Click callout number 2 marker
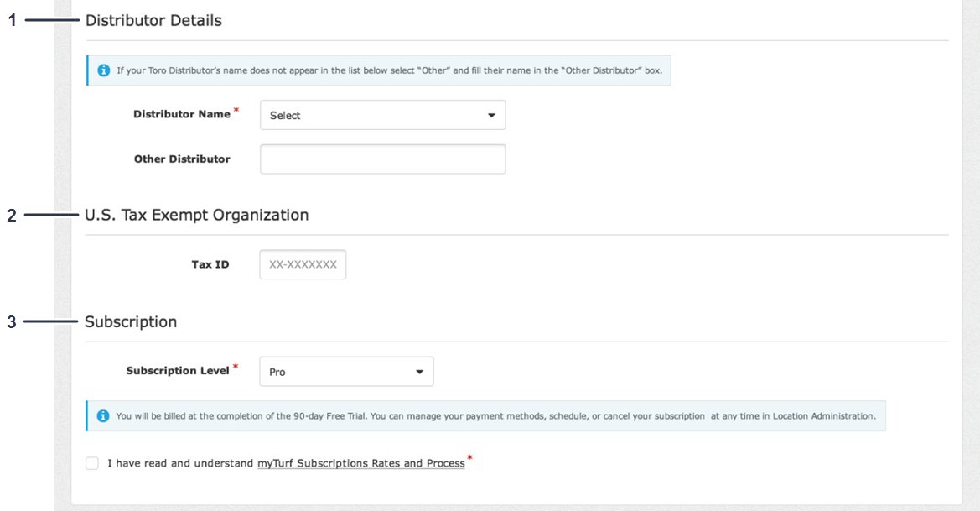The width and height of the screenshot is (980, 511). click(12, 216)
